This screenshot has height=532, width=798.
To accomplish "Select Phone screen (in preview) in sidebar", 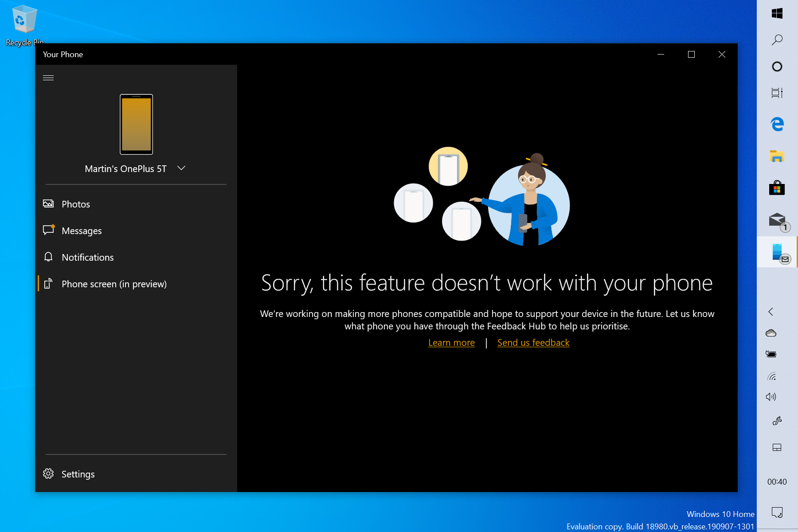I will coord(114,284).
